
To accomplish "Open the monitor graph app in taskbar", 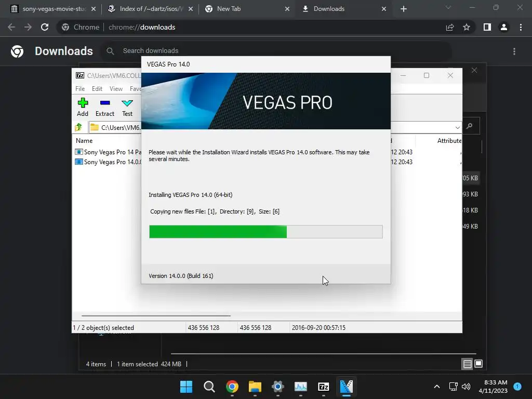I will pos(301,387).
